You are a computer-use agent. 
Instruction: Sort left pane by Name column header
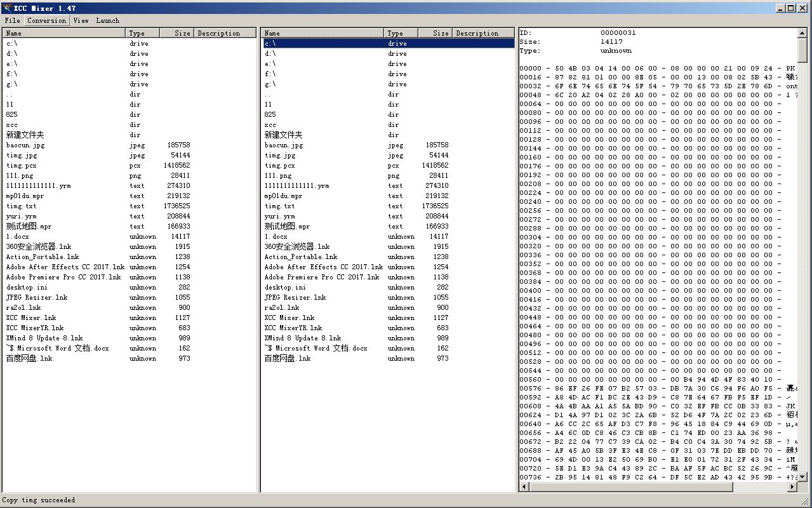click(64, 33)
